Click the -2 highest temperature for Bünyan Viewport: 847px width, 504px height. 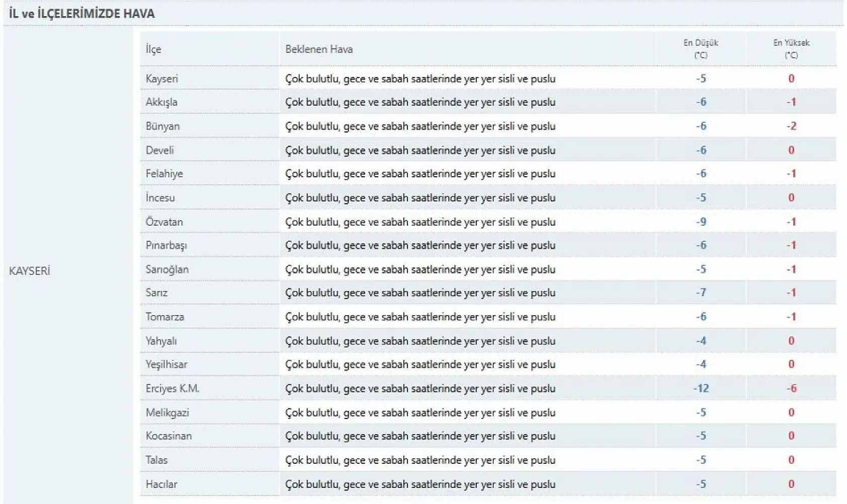click(x=791, y=126)
